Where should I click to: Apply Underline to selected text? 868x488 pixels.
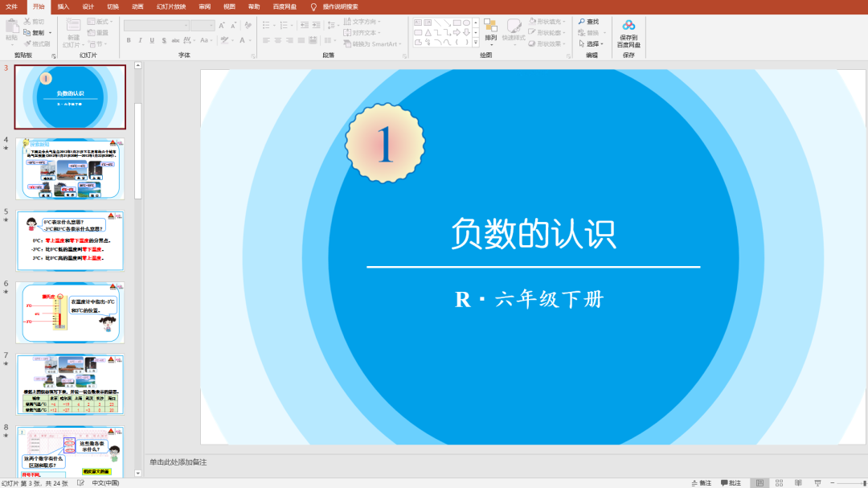point(151,39)
